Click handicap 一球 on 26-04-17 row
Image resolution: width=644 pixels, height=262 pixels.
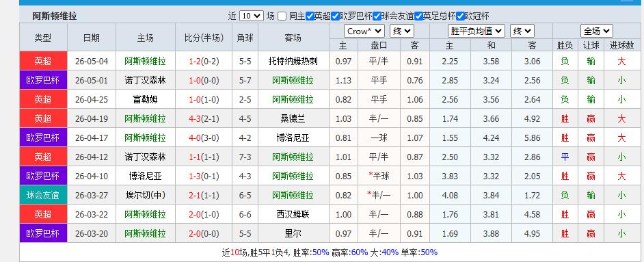click(x=379, y=138)
